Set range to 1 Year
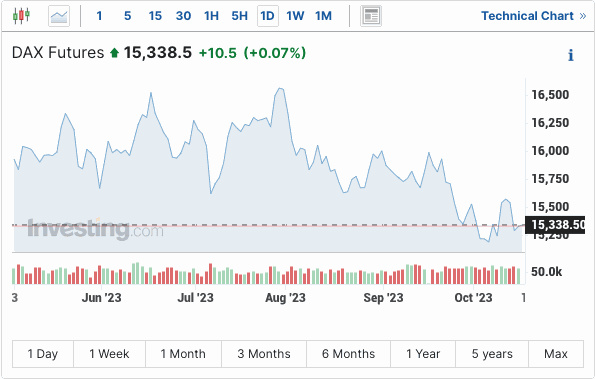The width and height of the screenshot is (595, 379). [x=423, y=354]
